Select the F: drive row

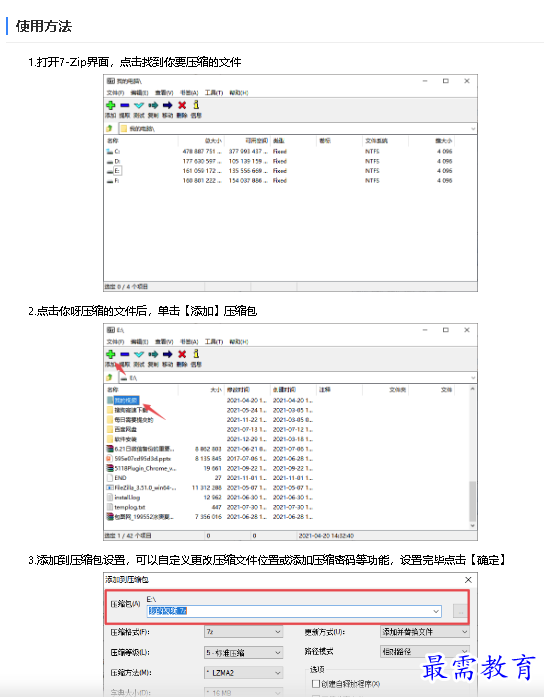click(x=280, y=181)
